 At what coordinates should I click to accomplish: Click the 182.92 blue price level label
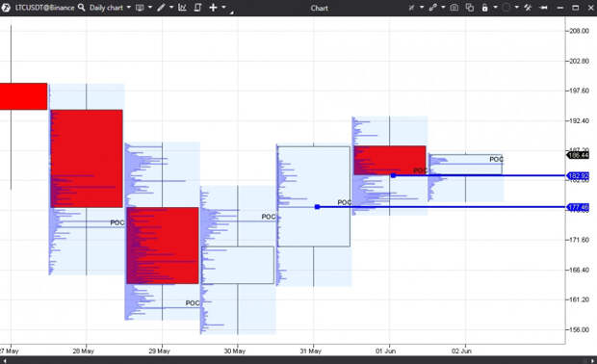click(x=578, y=176)
